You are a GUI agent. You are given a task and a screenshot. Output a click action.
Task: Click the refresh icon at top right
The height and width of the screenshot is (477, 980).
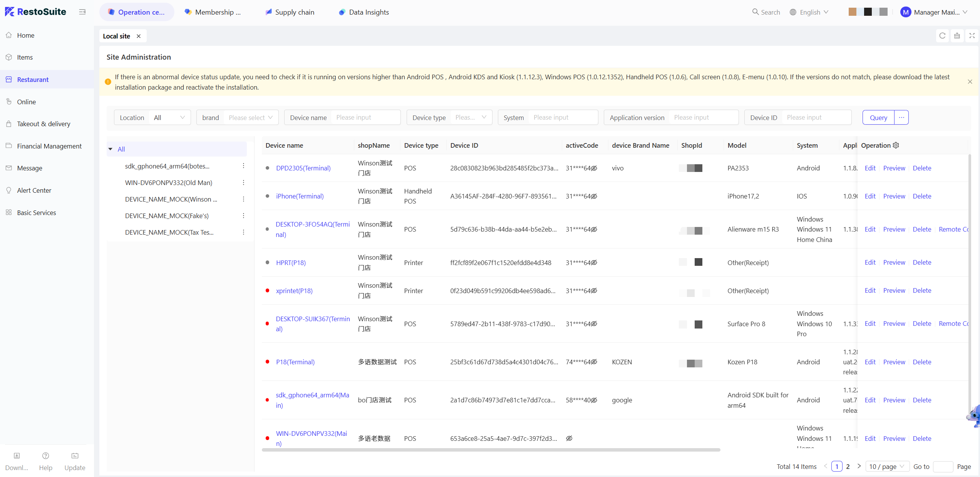click(942, 36)
